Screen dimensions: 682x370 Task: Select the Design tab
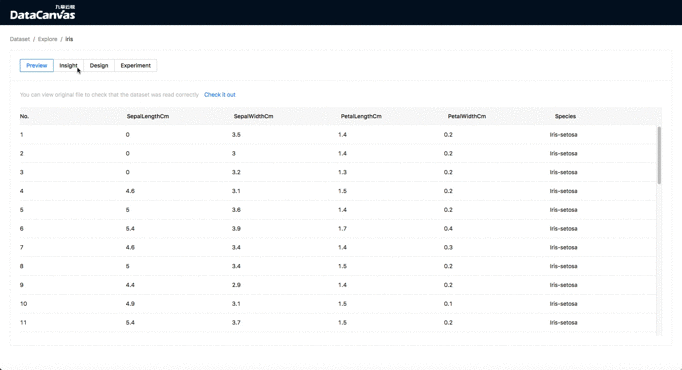[99, 66]
